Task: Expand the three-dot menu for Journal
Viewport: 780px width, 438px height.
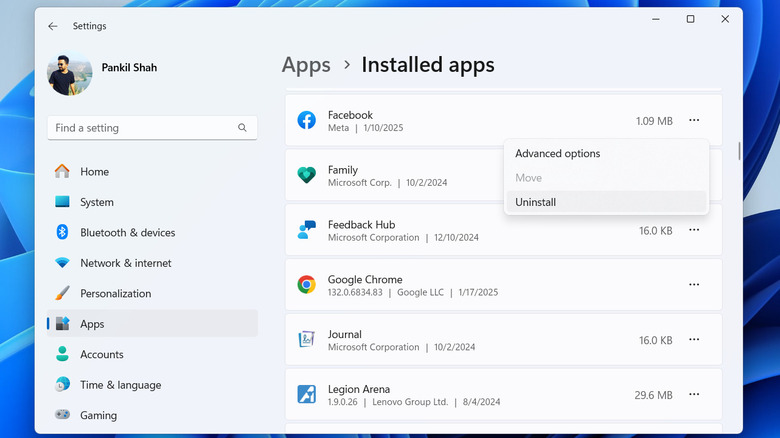Action: pyautogui.click(x=693, y=340)
